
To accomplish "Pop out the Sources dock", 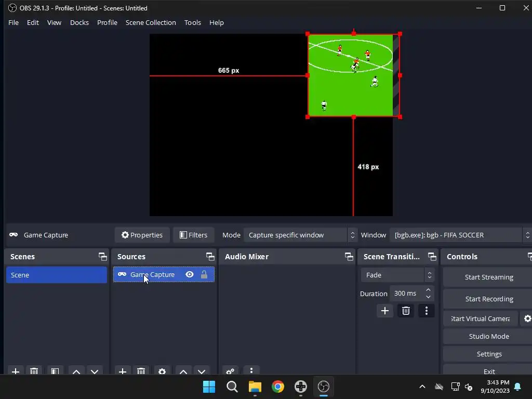I will [210, 257].
